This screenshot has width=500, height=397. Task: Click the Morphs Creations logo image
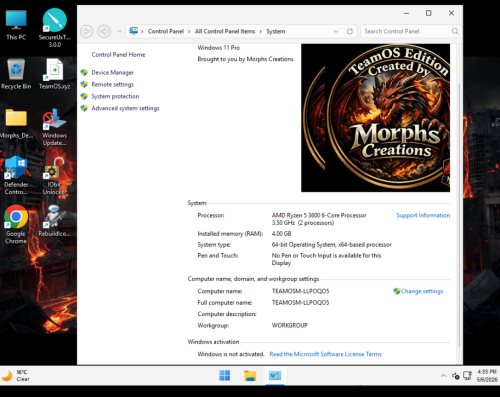point(375,118)
